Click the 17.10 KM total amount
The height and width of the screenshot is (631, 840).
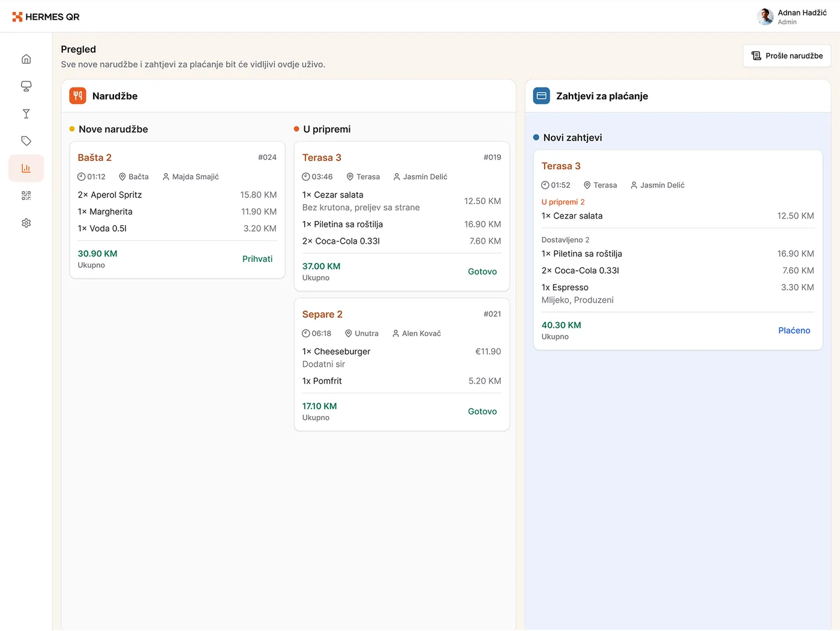point(319,406)
